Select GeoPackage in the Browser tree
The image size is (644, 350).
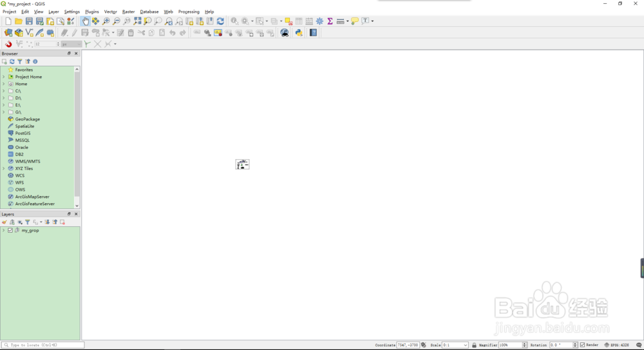tap(28, 119)
